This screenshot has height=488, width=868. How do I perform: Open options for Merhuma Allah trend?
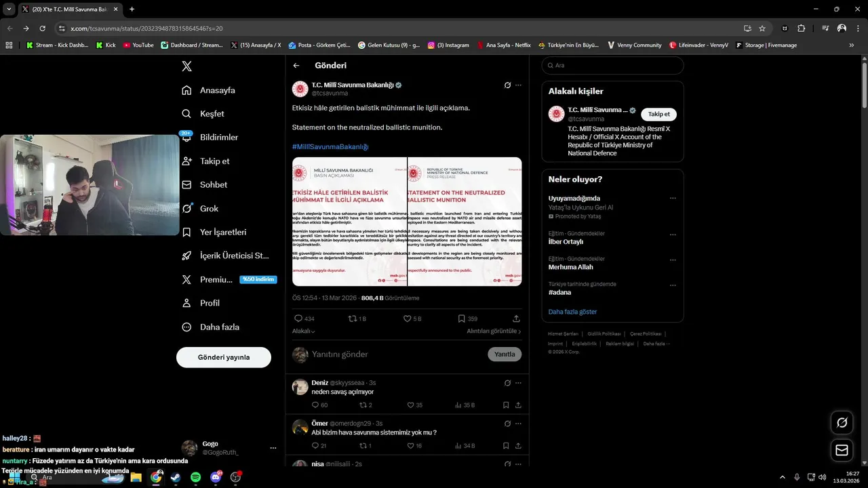[x=673, y=260]
